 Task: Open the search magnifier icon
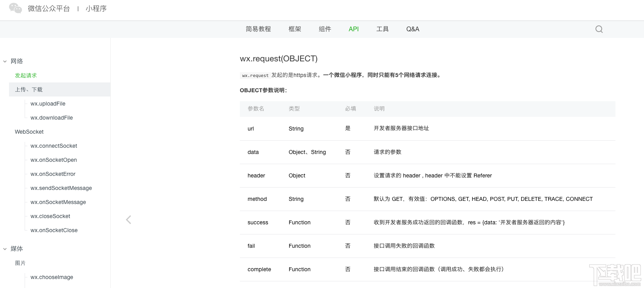(x=599, y=29)
